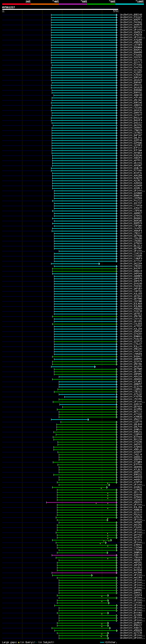146x644 pixels.
Task: Select the UniRef100_Q4PG44 label
Action: point(131,273)
